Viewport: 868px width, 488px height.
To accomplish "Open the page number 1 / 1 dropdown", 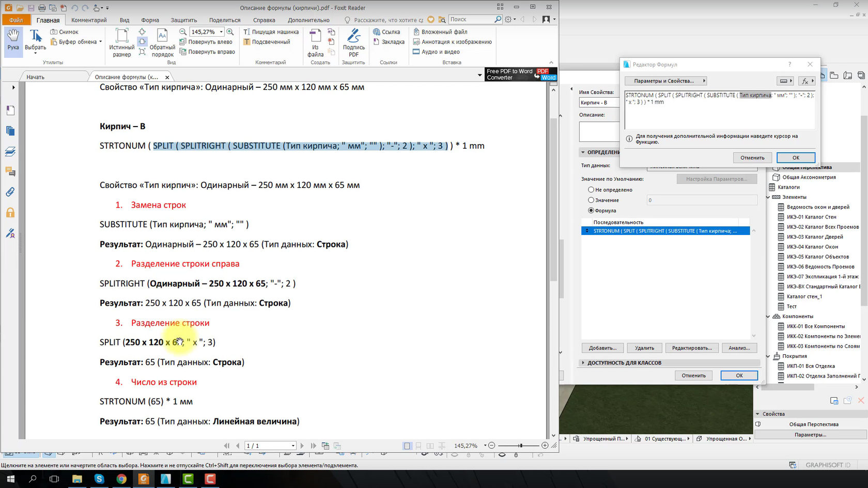I will coord(293,446).
